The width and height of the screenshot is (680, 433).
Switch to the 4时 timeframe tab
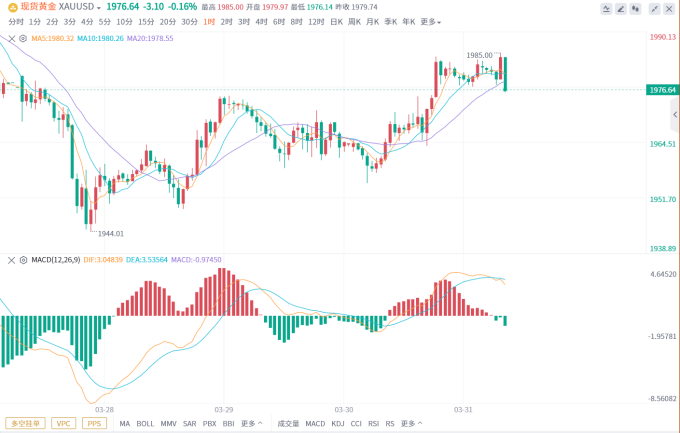pyautogui.click(x=260, y=21)
